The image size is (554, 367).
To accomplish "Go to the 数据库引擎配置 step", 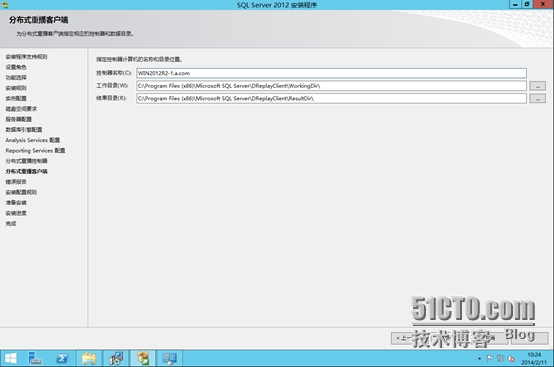I will [x=24, y=130].
